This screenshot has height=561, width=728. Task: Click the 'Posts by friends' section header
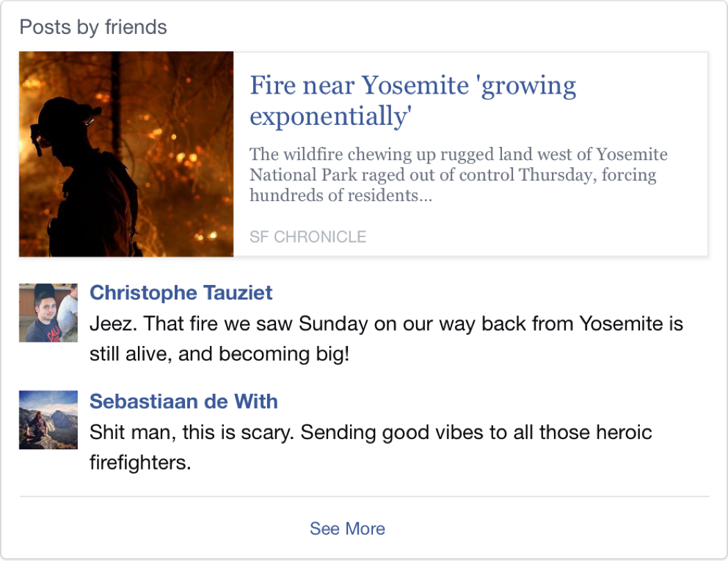93,28
